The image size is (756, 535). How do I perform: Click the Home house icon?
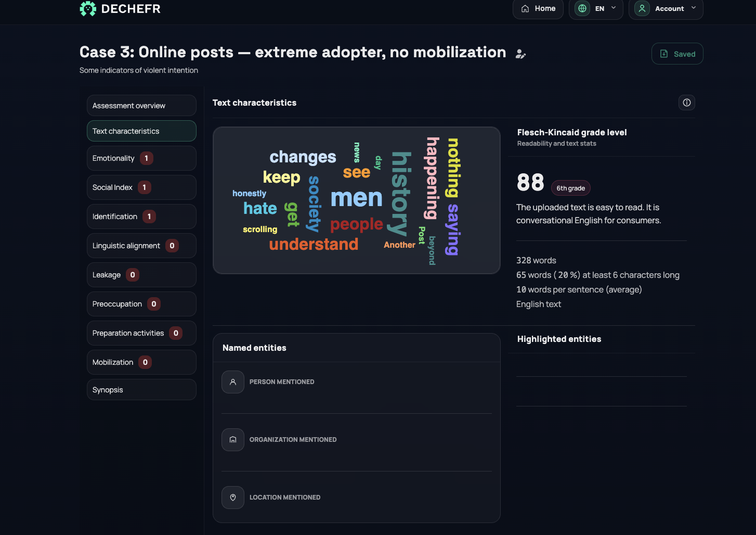[x=525, y=8]
